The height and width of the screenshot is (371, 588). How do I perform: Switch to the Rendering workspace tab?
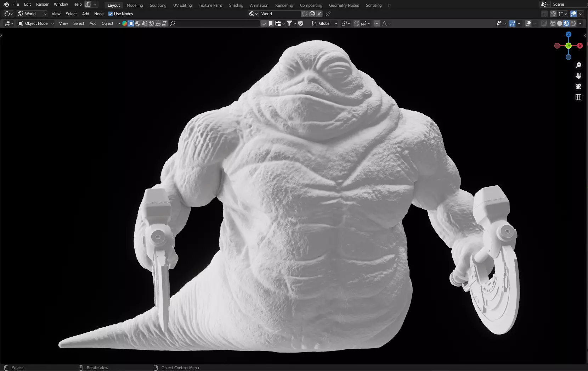coord(284,5)
